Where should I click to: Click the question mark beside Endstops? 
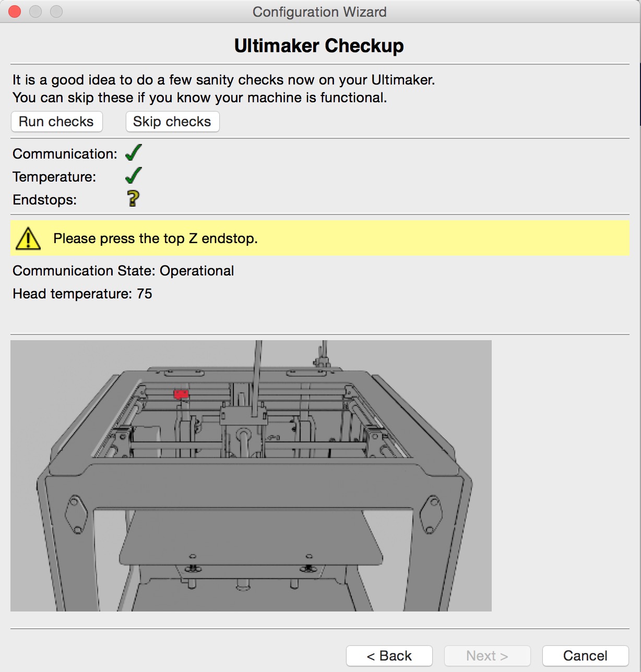(x=134, y=198)
